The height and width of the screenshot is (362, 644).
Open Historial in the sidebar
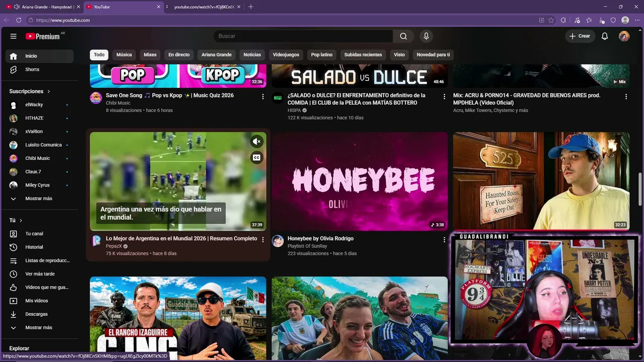tap(39, 247)
